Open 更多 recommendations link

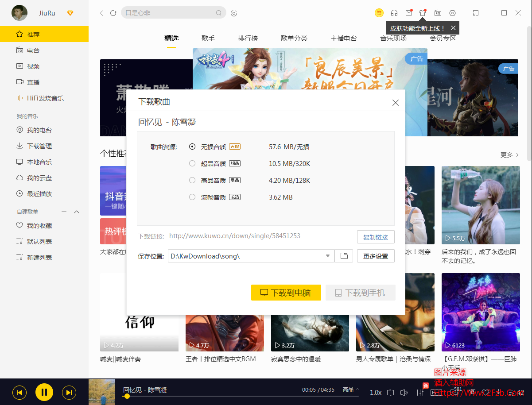pos(509,155)
